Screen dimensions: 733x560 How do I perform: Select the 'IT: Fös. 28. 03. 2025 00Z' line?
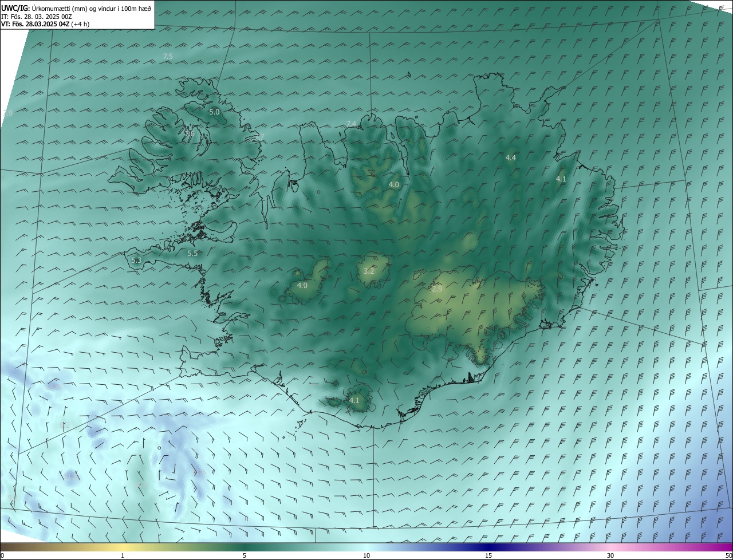tap(37, 17)
